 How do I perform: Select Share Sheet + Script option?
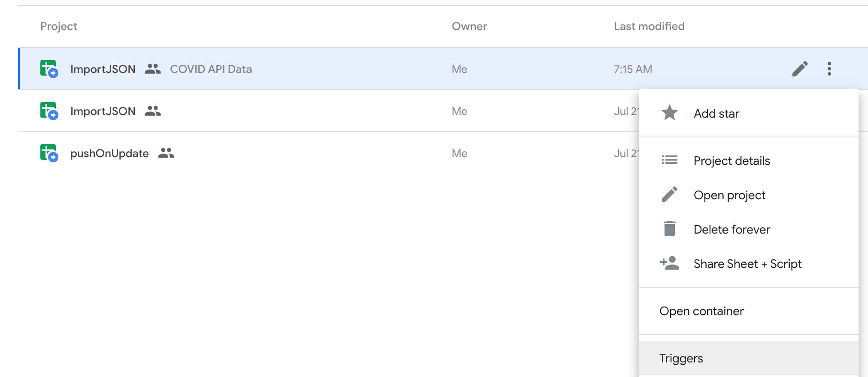click(x=747, y=264)
